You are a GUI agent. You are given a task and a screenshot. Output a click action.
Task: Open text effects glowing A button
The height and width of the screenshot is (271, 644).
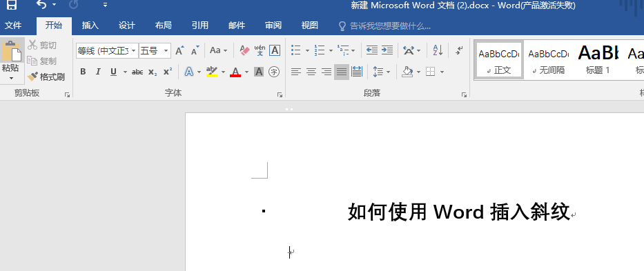pyautogui.click(x=189, y=72)
